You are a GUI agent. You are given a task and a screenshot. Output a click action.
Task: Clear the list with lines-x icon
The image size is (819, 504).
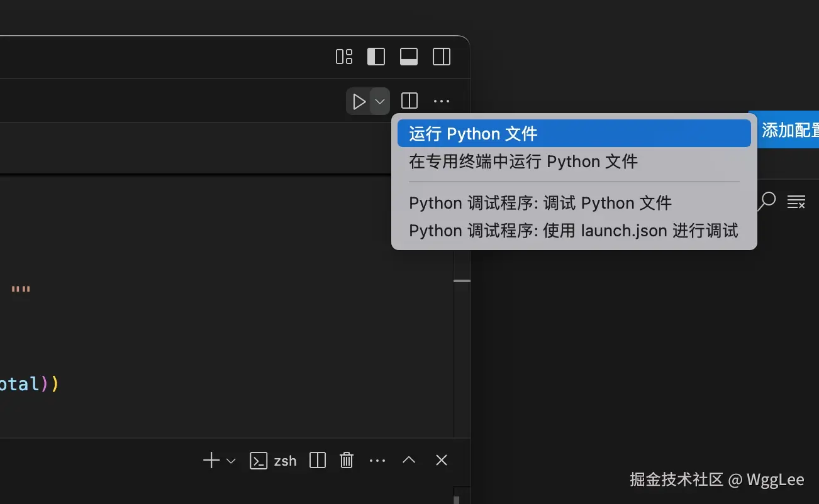tap(796, 202)
